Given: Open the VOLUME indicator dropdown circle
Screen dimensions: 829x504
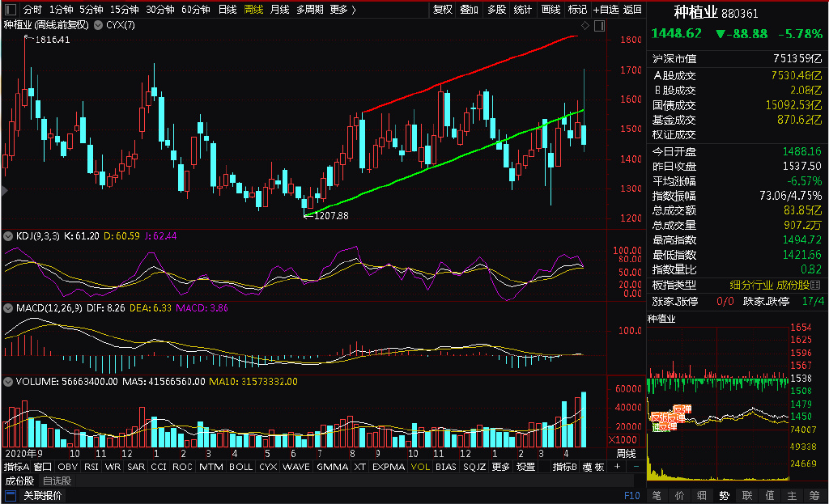Looking at the screenshot, I should pos(8,381).
